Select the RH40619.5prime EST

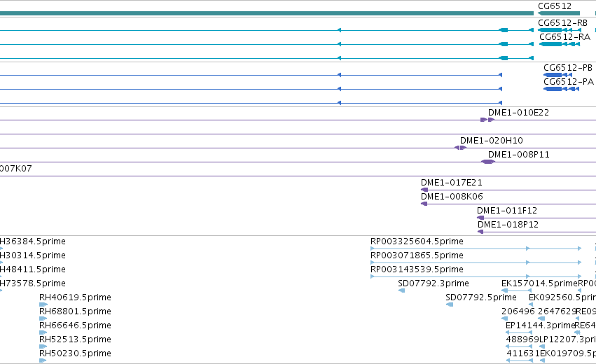pos(43,304)
